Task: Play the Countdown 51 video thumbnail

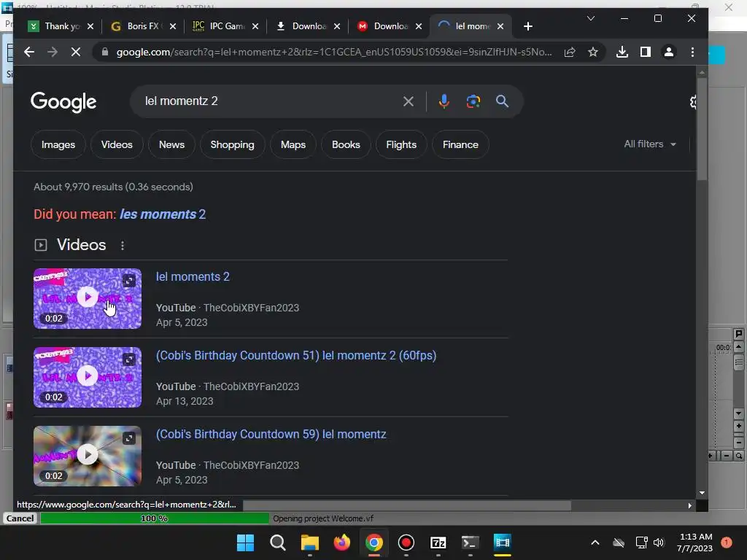Action: 88,376
